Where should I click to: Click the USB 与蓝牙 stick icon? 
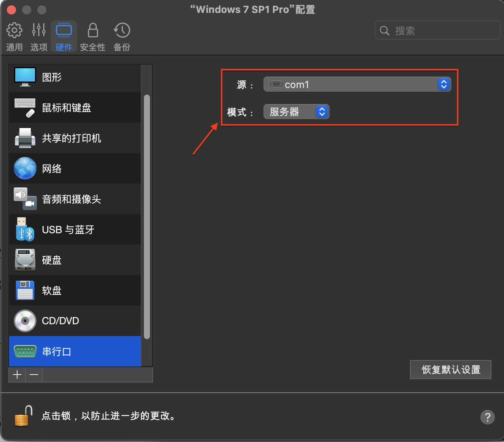pyautogui.click(x=25, y=229)
